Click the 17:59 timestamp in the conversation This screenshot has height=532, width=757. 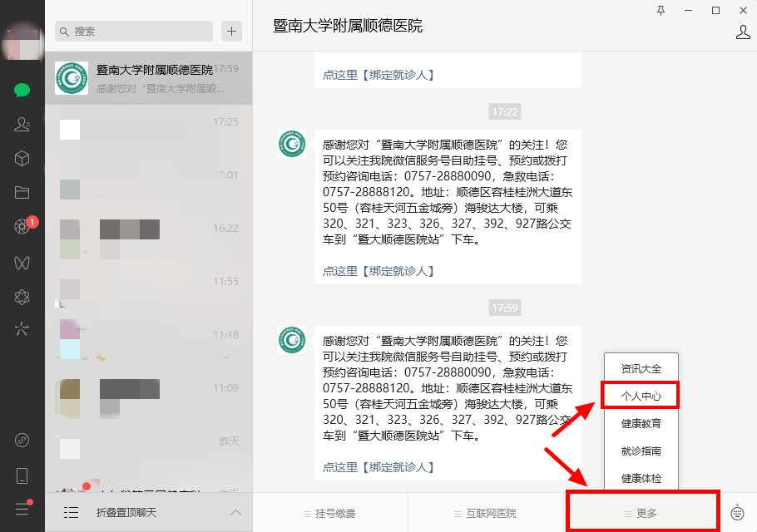coord(504,308)
